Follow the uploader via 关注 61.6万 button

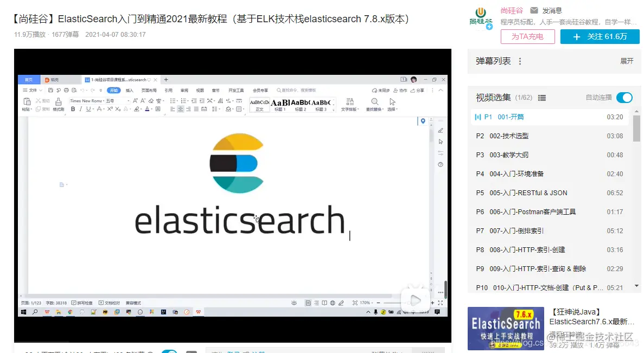600,36
